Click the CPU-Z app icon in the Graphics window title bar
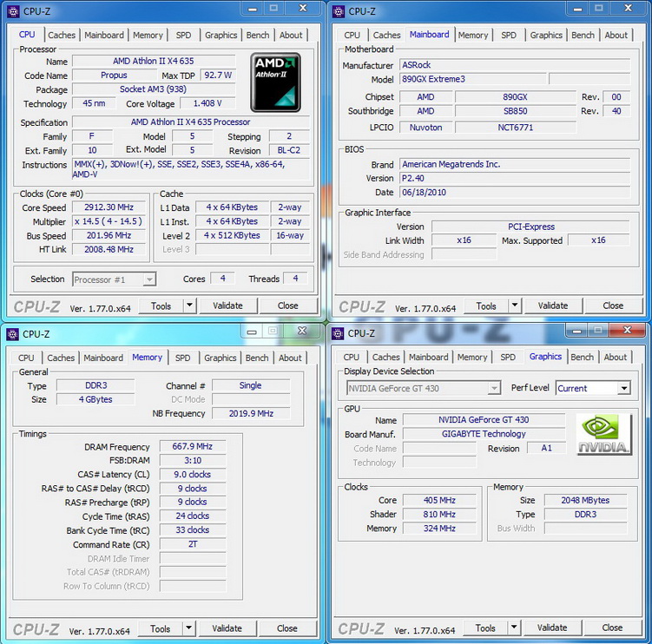The width and height of the screenshot is (652, 644). 338,333
